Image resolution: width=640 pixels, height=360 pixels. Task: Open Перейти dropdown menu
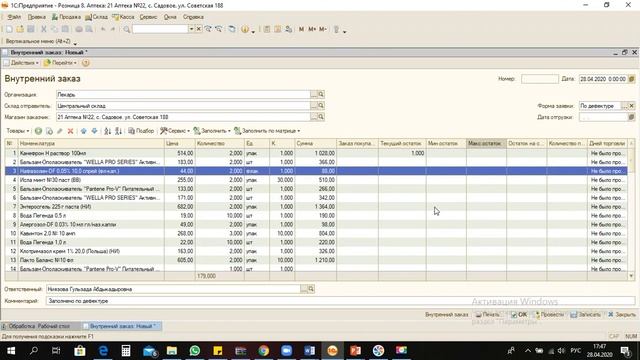click(x=60, y=63)
